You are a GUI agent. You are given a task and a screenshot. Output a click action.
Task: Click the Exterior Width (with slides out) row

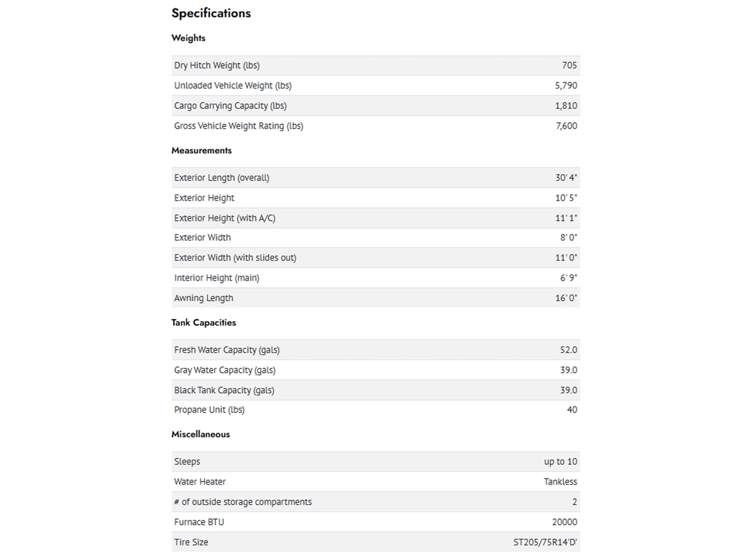tap(376, 258)
